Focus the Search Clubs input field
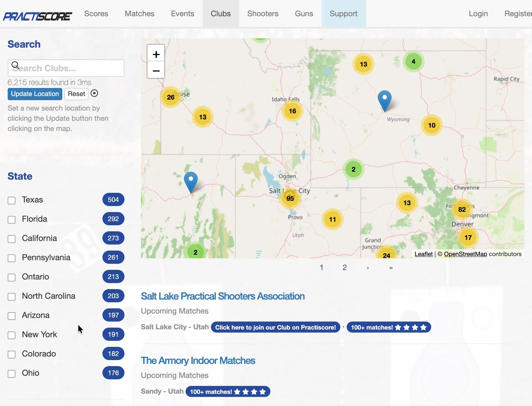The height and width of the screenshot is (406, 532). pos(66,68)
